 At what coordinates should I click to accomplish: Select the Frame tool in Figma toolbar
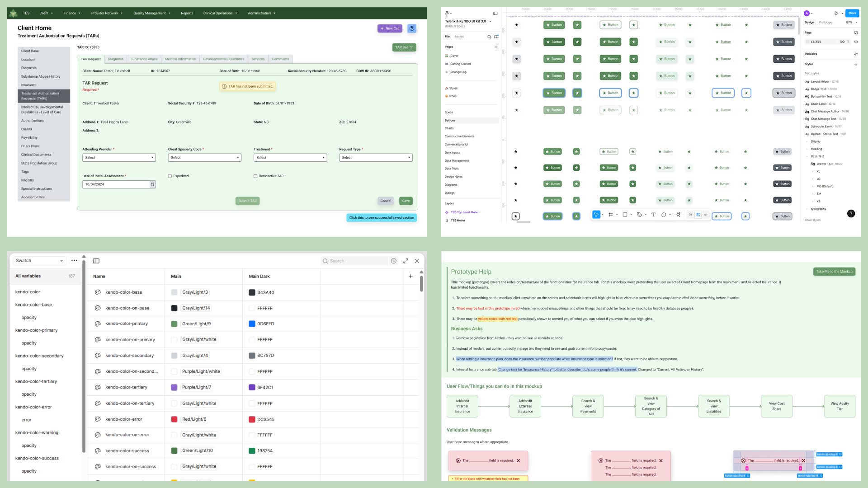pos(611,215)
